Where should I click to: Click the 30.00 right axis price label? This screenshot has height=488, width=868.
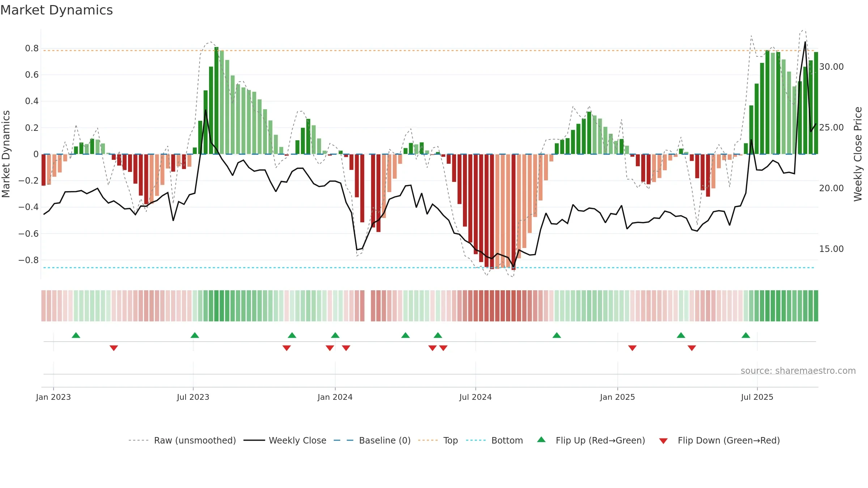coord(831,67)
